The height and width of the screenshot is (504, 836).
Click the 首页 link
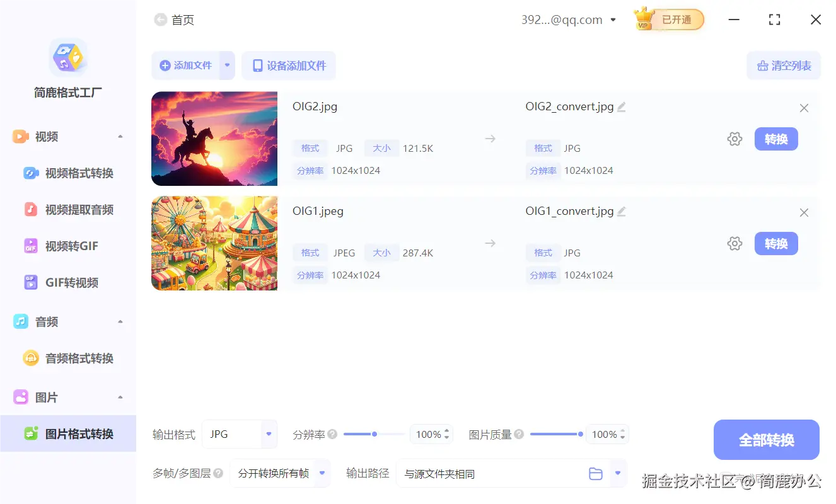pyautogui.click(x=183, y=20)
